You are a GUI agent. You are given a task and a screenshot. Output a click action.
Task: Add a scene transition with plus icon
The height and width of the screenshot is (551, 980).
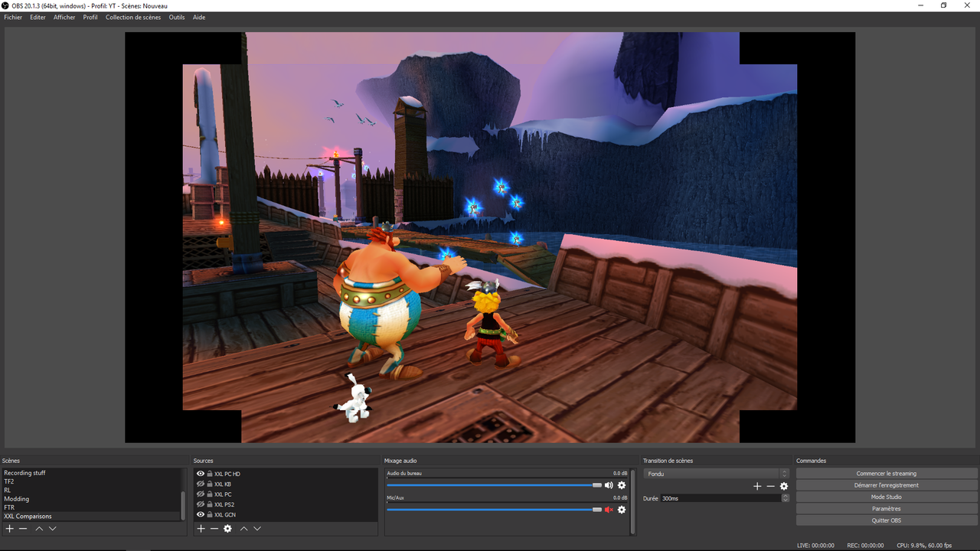click(757, 486)
